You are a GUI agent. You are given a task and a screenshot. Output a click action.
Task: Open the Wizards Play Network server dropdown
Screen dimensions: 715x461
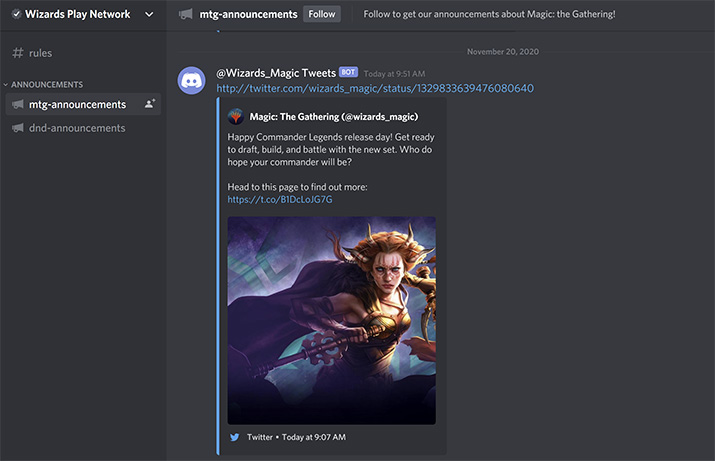click(x=149, y=15)
